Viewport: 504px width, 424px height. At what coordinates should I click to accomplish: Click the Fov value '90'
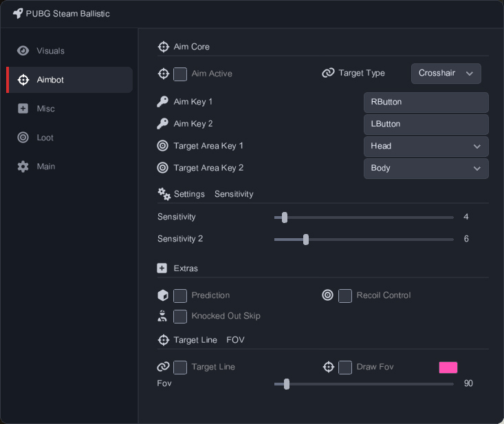[x=468, y=383]
